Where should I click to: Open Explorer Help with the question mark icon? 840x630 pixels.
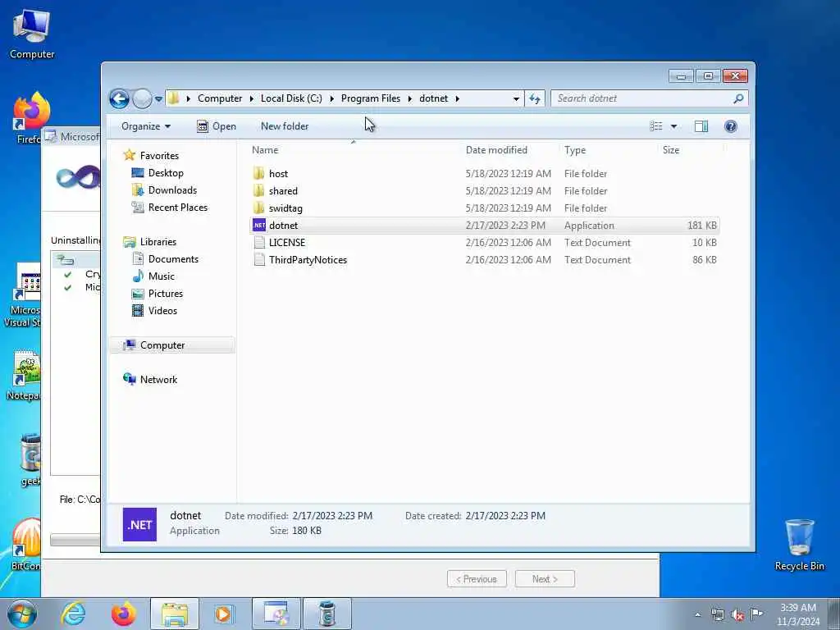tap(731, 126)
